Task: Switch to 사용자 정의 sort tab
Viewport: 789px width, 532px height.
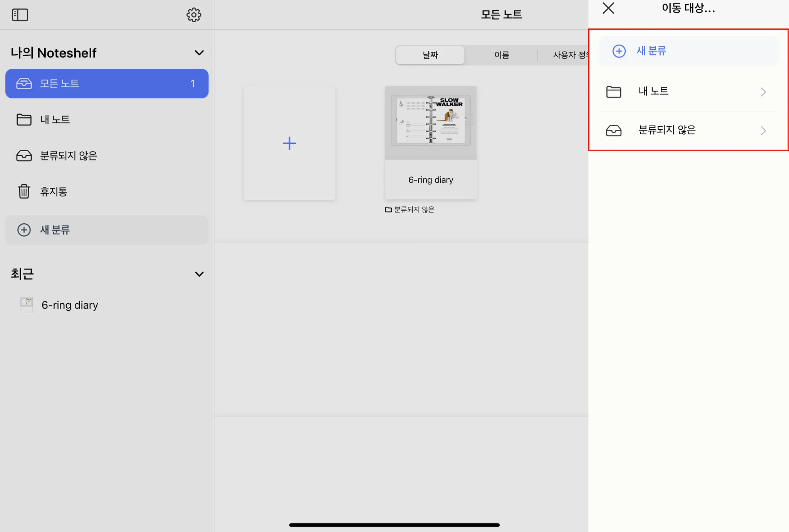Action: [x=568, y=55]
